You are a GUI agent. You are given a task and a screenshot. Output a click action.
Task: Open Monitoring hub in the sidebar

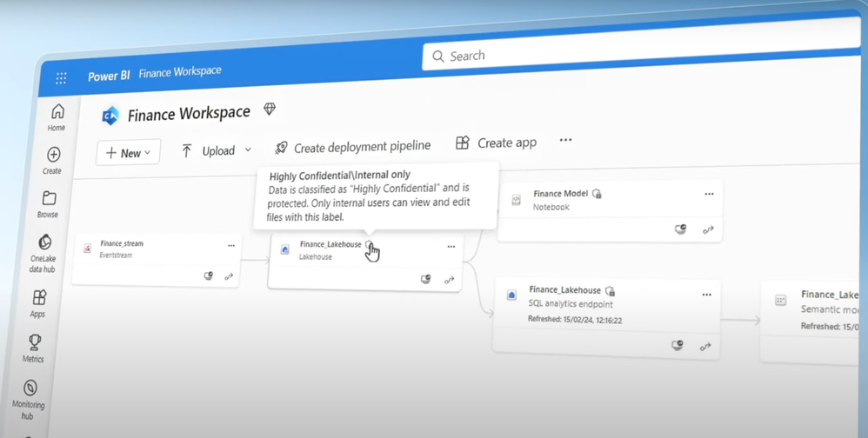click(x=28, y=400)
